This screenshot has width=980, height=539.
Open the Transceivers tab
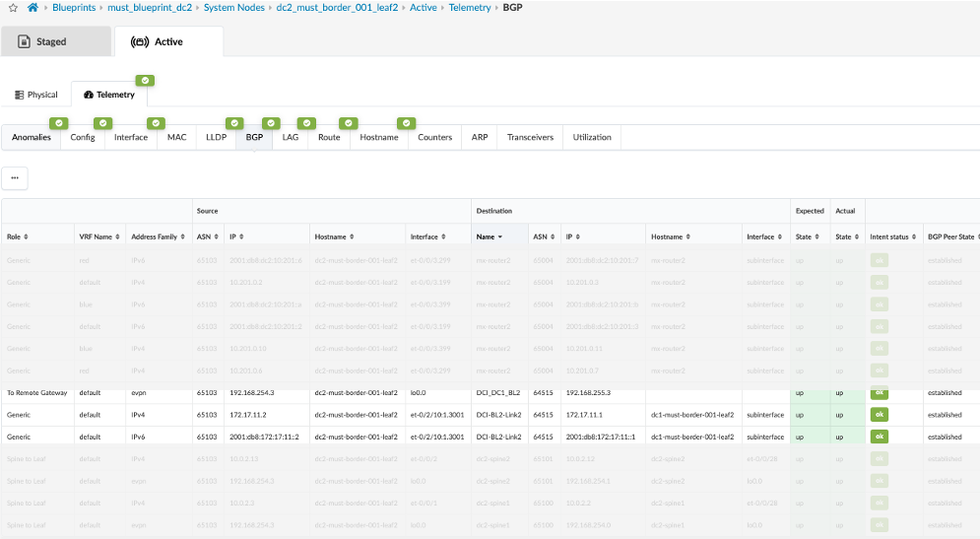[530, 138]
